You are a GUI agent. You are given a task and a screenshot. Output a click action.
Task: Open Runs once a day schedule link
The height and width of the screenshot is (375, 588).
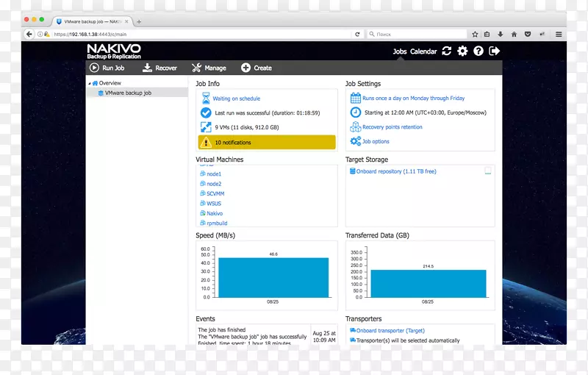[413, 99]
